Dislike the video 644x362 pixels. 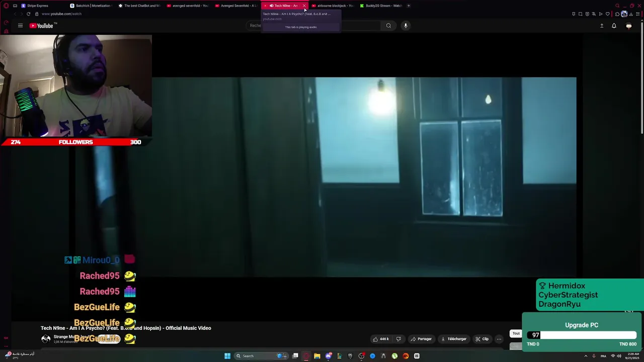[x=398, y=339]
